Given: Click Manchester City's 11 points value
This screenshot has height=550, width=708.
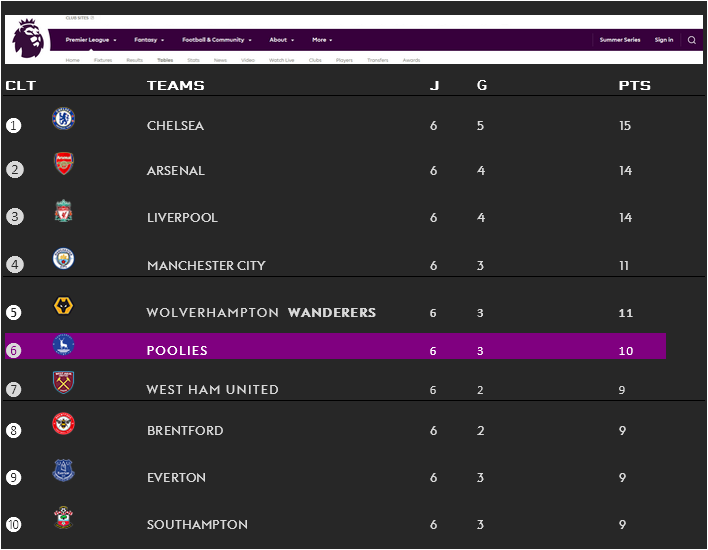Looking at the screenshot, I should (624, 266).
